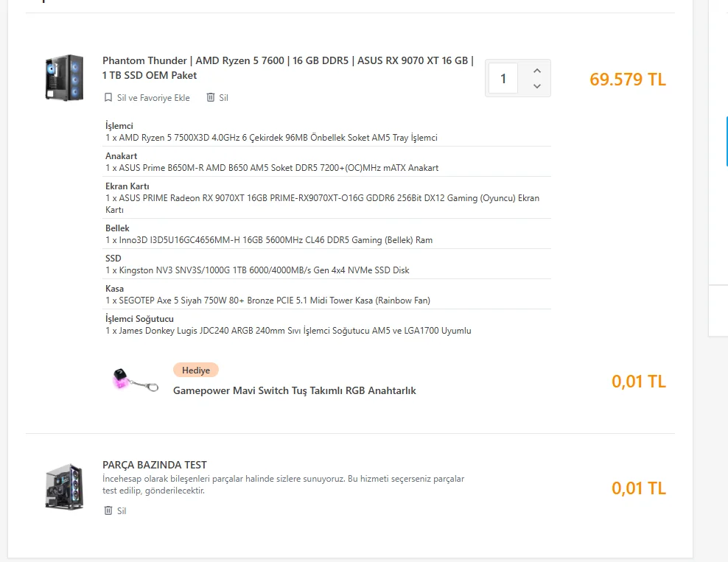Click the bookmark icon beside Sil ve Favoriye Ekle

108,97
